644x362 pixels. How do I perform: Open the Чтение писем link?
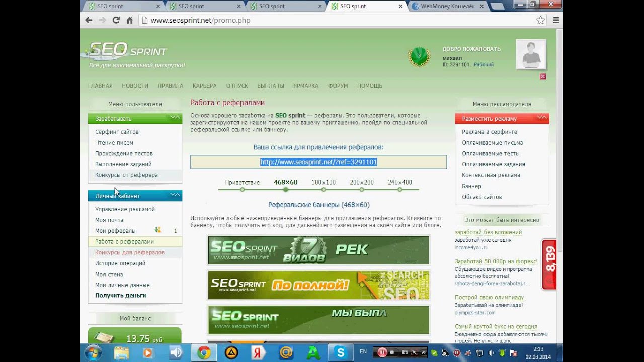pyautogui.click(x=114, y=143)
